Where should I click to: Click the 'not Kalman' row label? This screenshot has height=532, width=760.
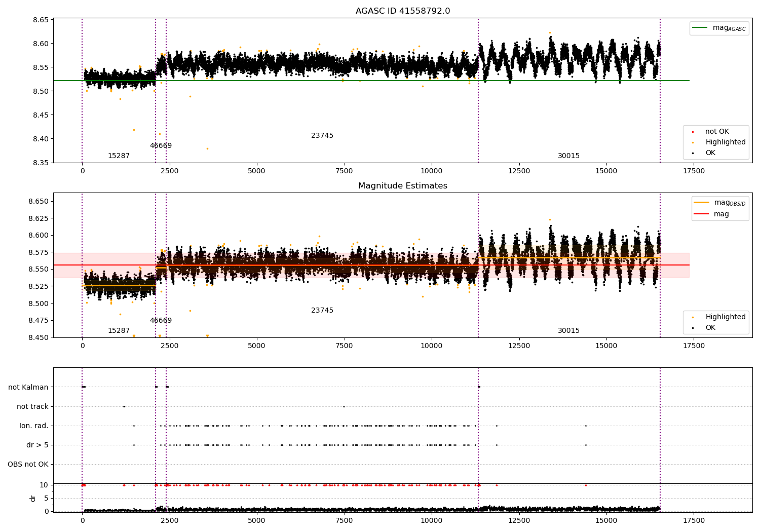point(28,388)
